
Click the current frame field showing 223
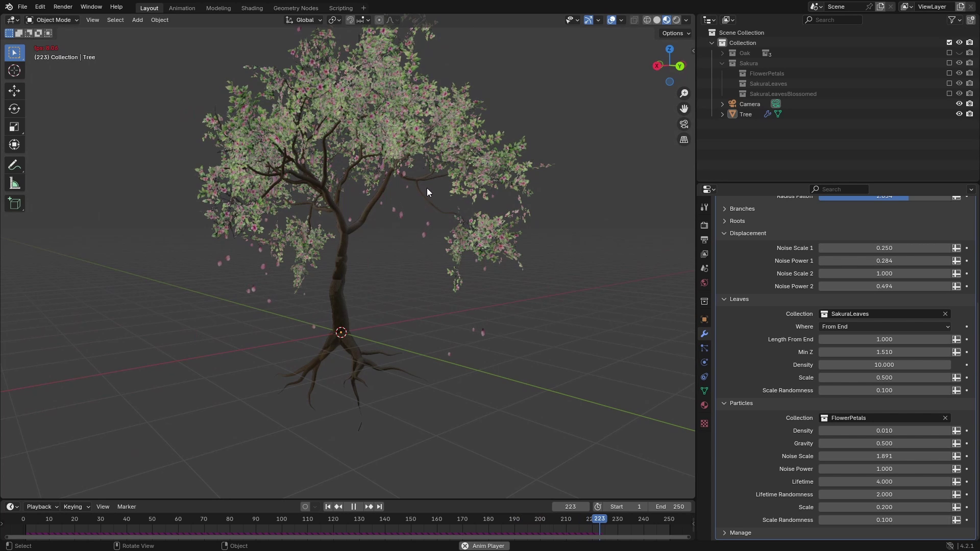point(570,506)
